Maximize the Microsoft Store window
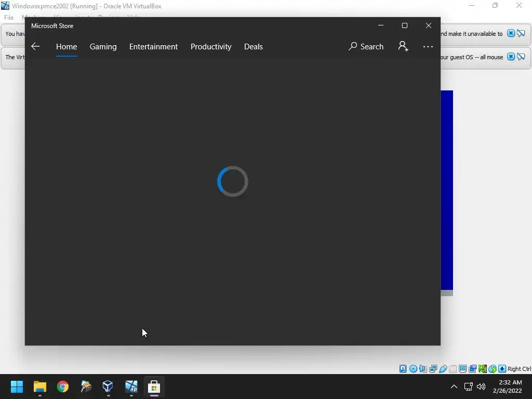The height and width of the screenshot is (399, 532). pos(404,25)
